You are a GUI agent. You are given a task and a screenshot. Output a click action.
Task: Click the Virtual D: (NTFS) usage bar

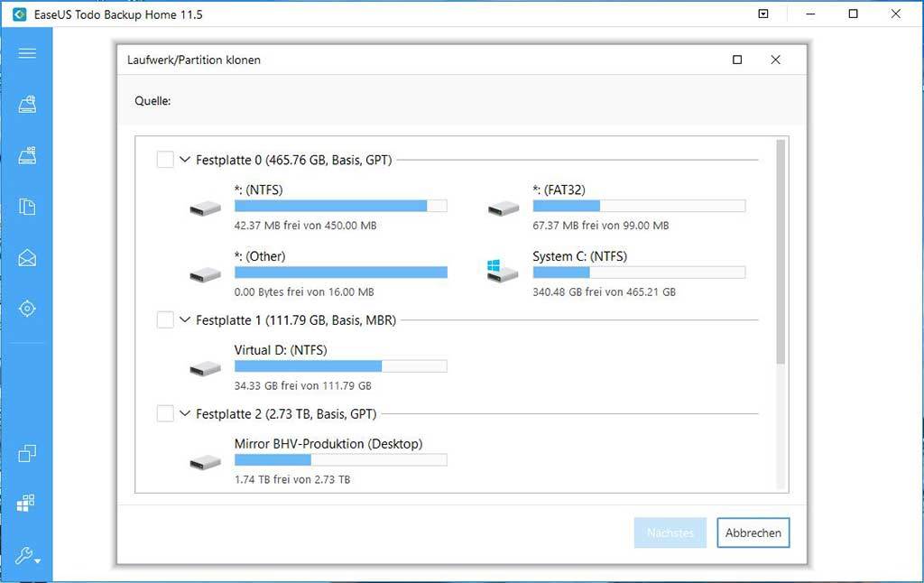(340, 366)
